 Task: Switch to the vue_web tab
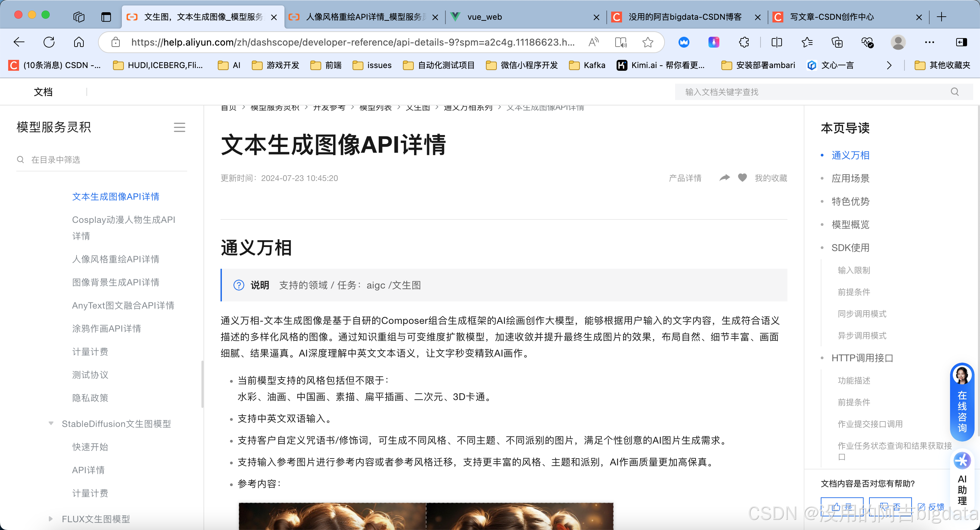pos(484,17)
